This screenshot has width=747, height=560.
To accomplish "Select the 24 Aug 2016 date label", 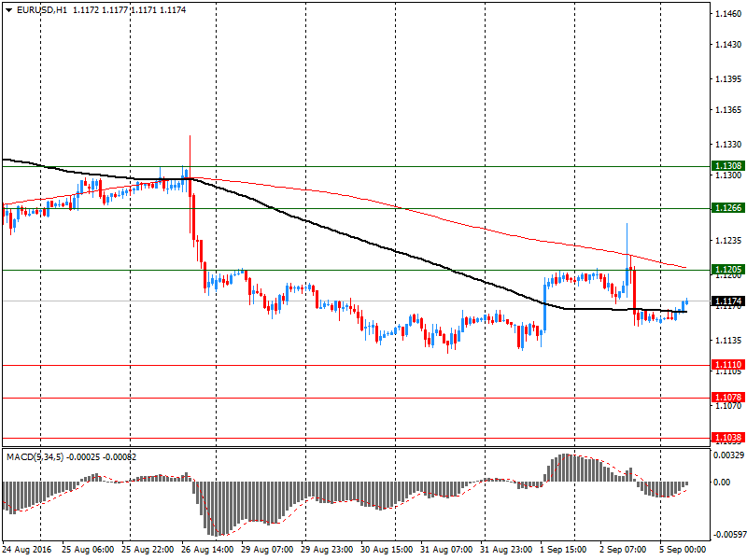I will coord(27,550).
